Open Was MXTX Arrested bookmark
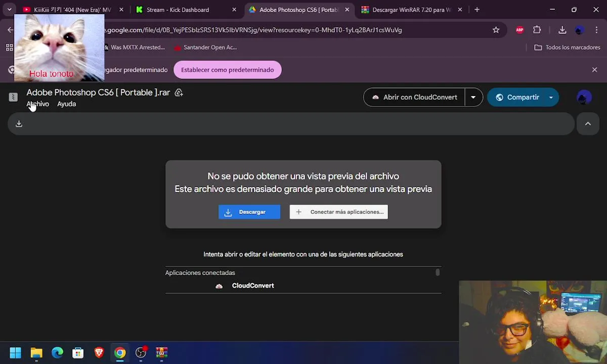The height and width of the screenshot is (364, 607). click(135, 47)
